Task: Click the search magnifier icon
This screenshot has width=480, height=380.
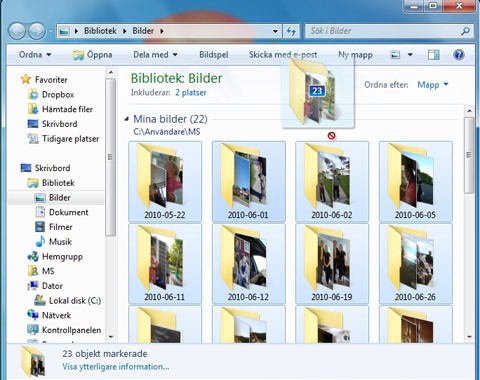Action: (x=465, y=31)
